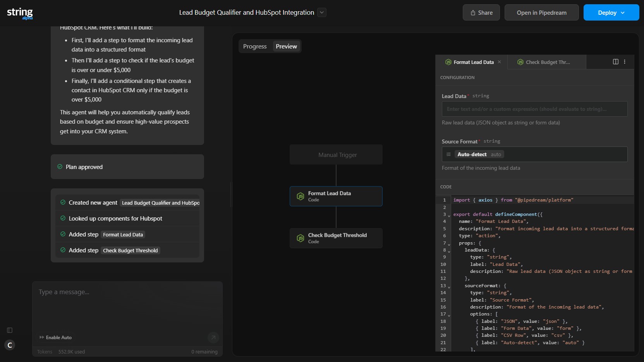Click code line 1 import statement

click(x=513, y=200)
